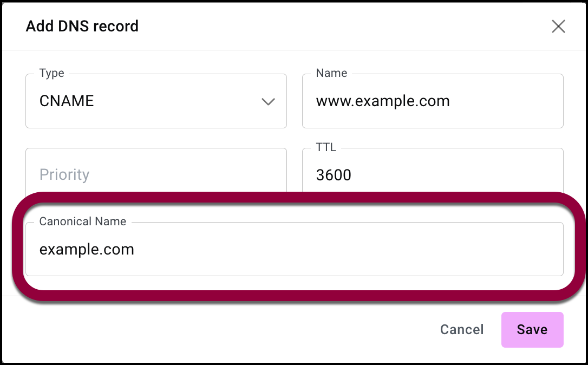Screen dimensions: 588x365
Task: Click the Name field label
Action: point(331,73)
